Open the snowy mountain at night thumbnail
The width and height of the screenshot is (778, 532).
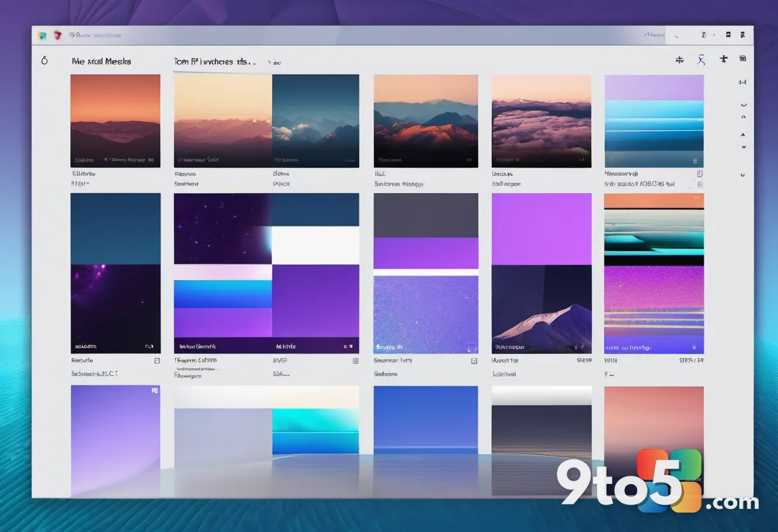(x=541, y=309)
